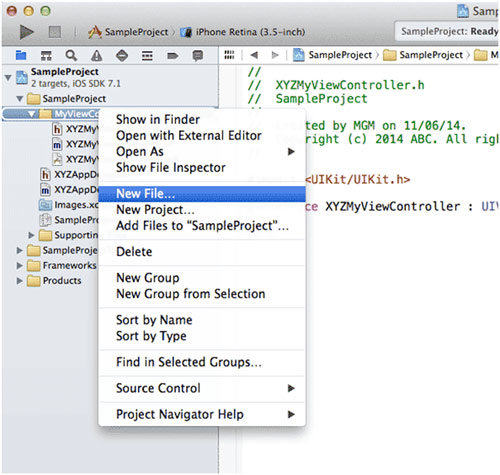This screenshot has width=500, height=475.
Task: Select the SampleProject scheme in toolbar
Action: (x=128, y=32)
